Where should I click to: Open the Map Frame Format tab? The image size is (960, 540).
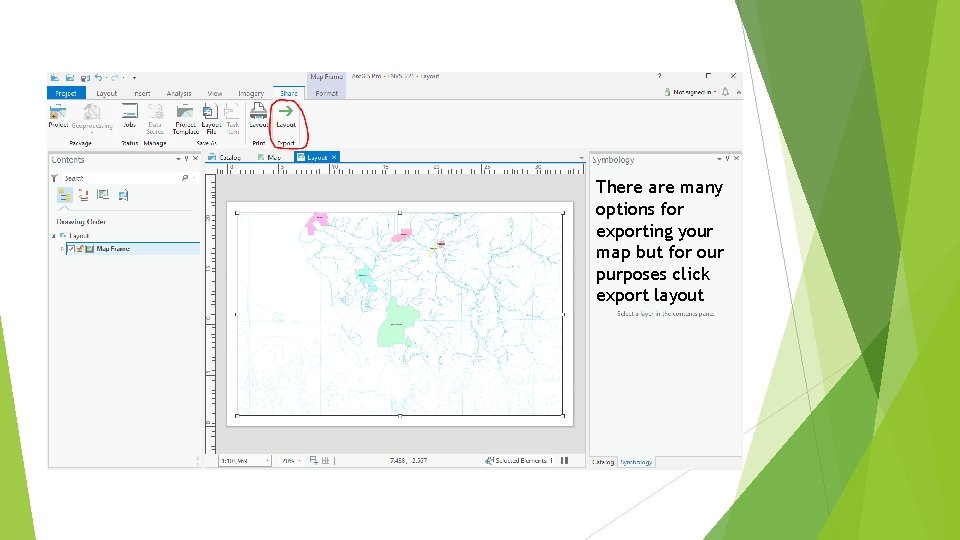coord(326,93)
